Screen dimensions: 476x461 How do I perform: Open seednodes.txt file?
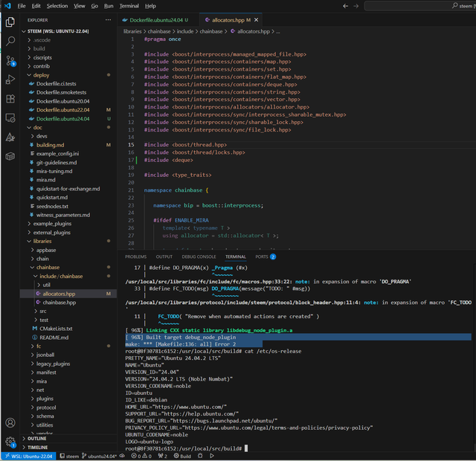coord(52,207)
